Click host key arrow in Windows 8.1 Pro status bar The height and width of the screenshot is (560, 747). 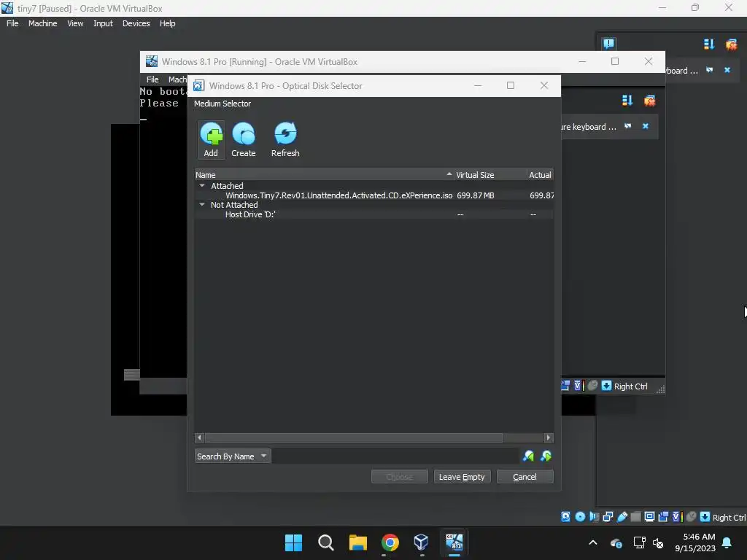(x=606, y=386)
